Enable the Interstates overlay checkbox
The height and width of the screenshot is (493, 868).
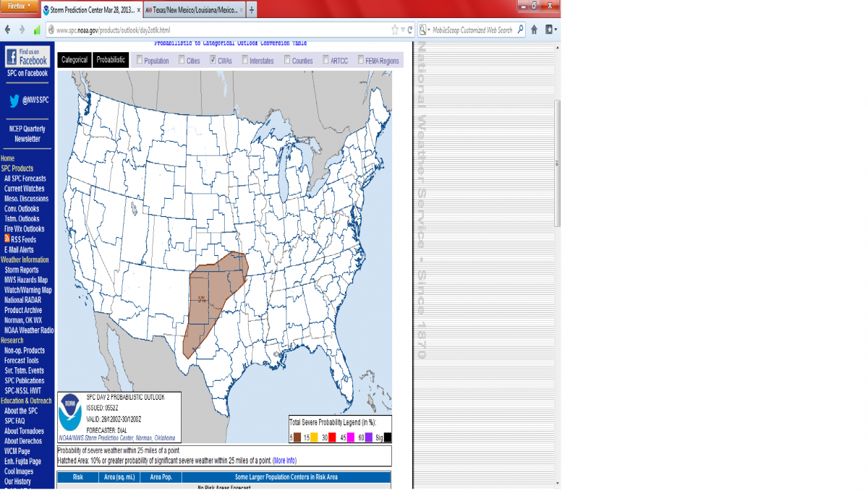coord(245,60)
